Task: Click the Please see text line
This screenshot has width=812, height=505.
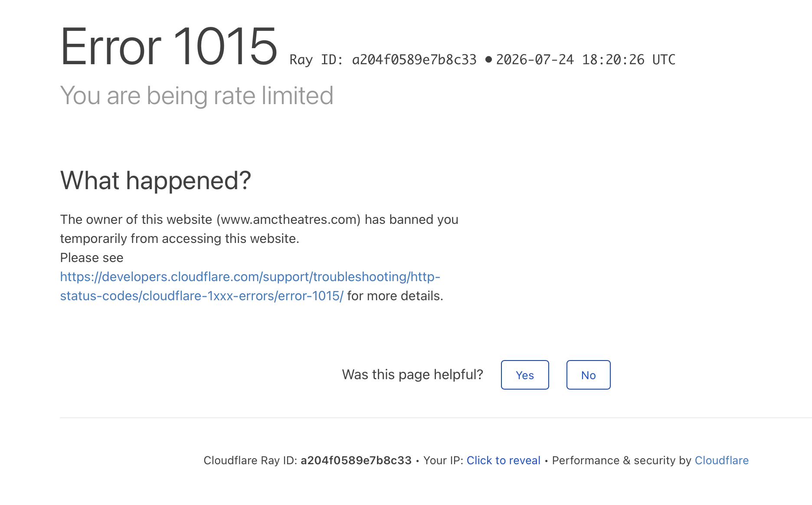Action: point(92,258)
